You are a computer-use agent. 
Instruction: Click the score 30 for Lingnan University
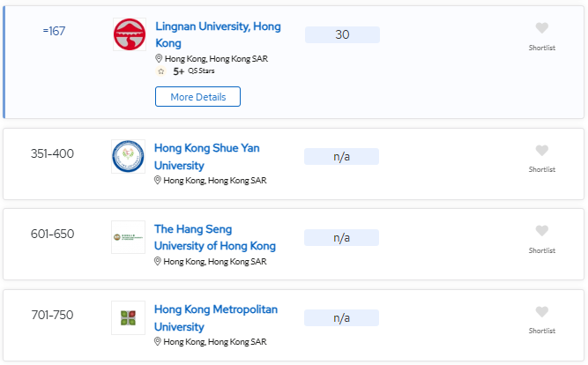point(342,34)
